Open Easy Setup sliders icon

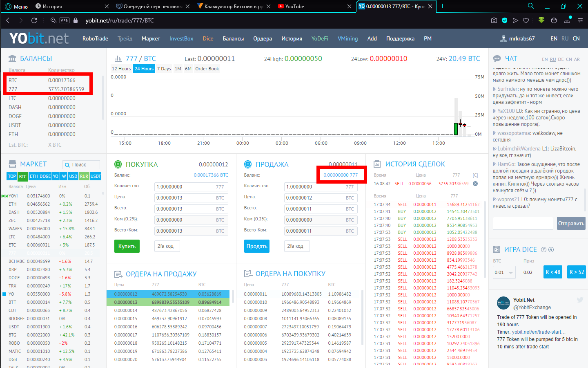pyautogui.click(x=580, y=20)
